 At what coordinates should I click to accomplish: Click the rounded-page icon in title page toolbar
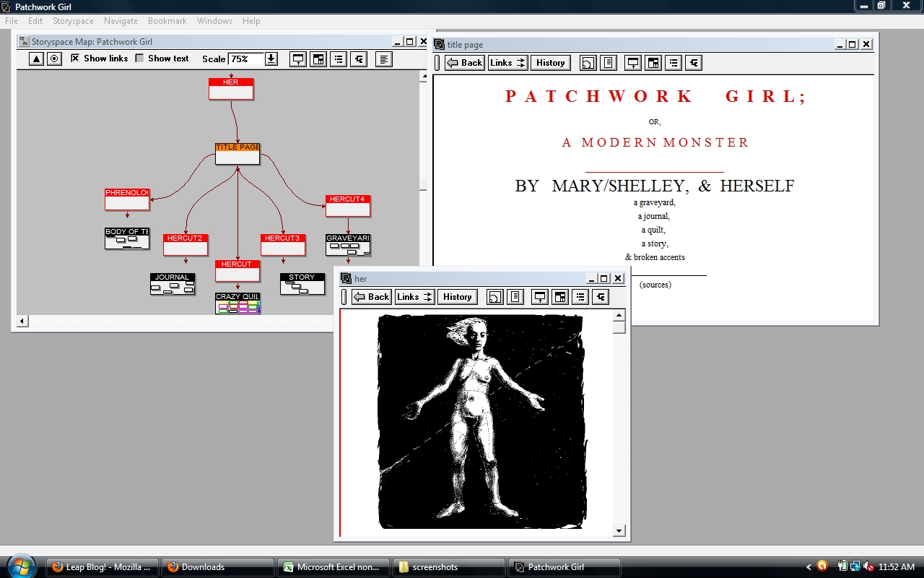(588, 63)
